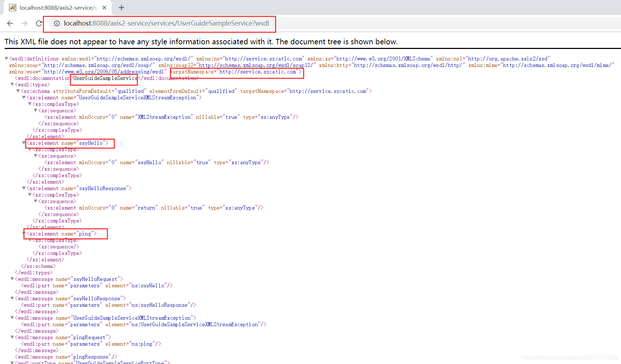The image size is (621, 364).
Task: Reload the WSDL page
Action: pos(39,23)
